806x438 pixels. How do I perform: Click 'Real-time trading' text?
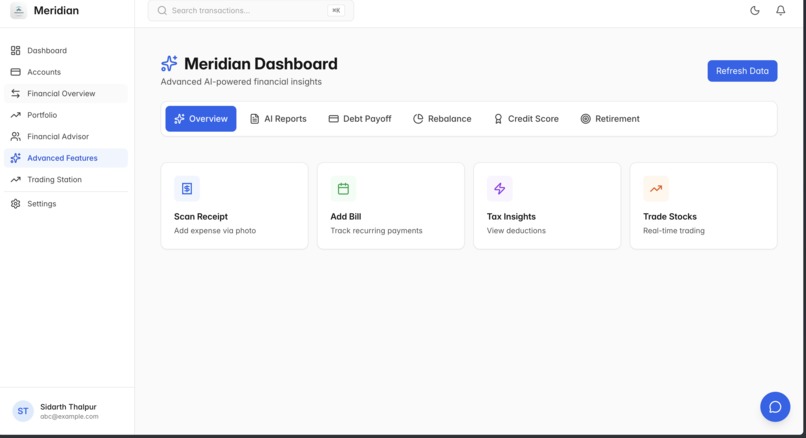point(674,231)
